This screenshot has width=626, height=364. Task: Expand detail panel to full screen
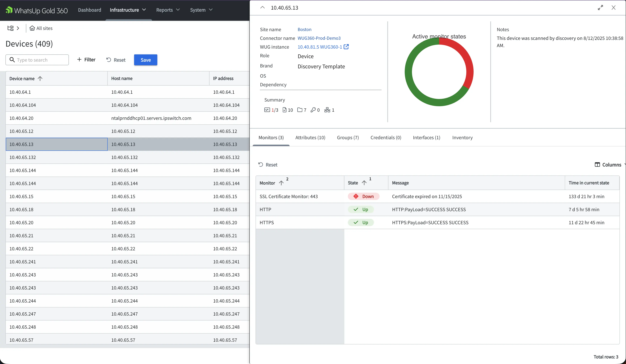click(600, 8)
